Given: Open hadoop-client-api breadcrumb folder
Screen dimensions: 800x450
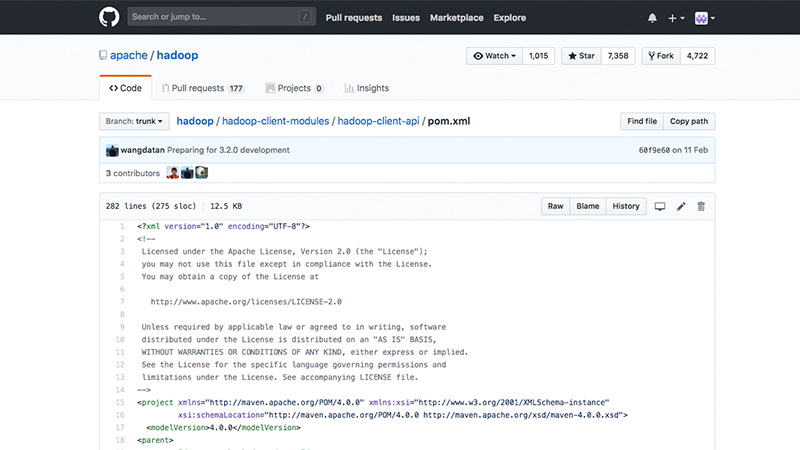Looking at the screenshot, I should click(x=378, y=121).
